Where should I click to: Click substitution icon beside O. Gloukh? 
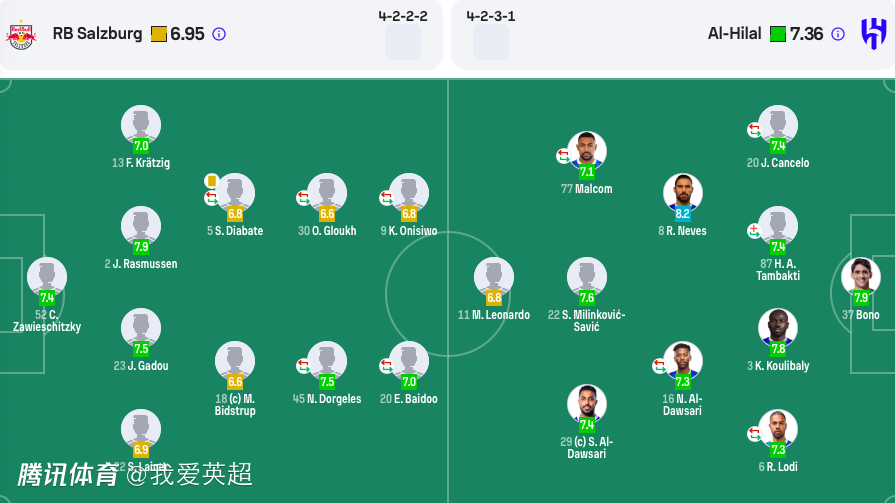click(303, 198)
